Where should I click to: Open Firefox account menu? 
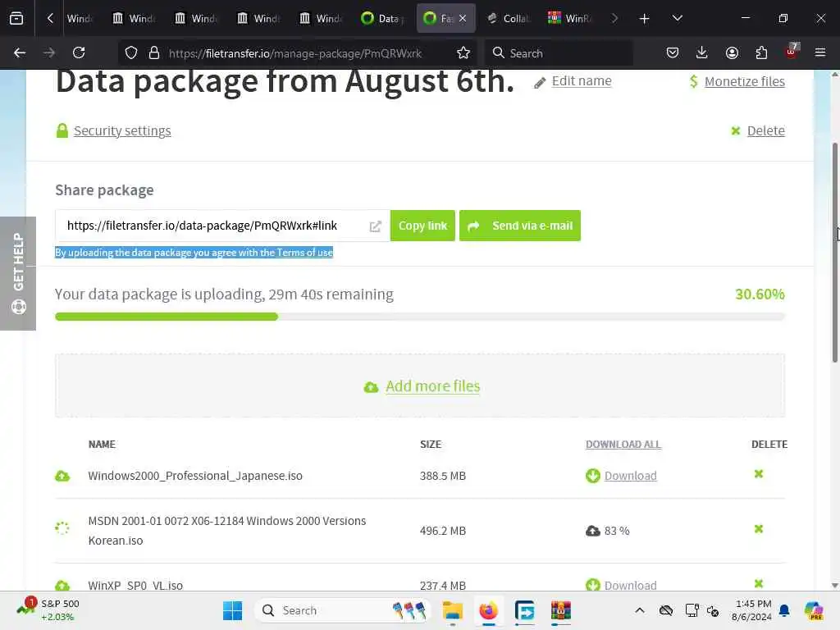[x=732, y=52]
